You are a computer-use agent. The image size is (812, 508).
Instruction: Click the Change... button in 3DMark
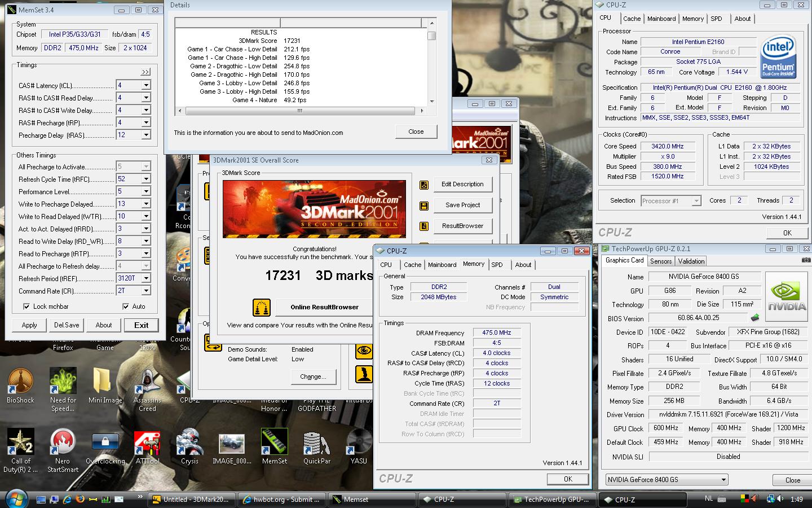click(x=314, y=376)
